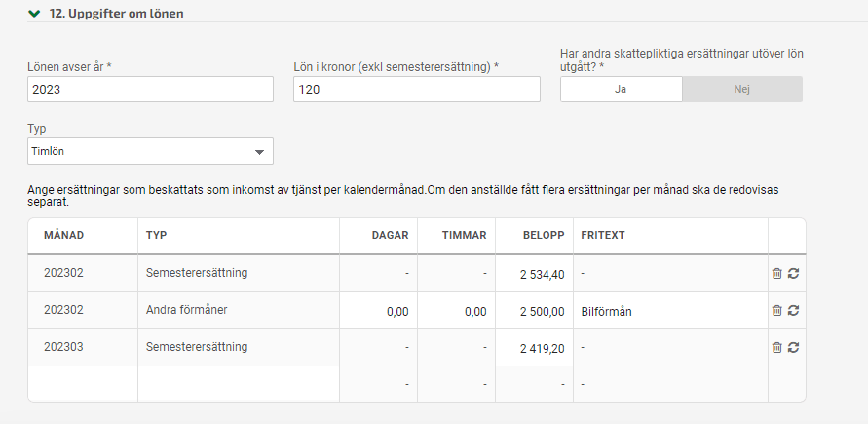The height and width of the screenshot is (424, 868).
Task: Click the Typ dropdown arrow
Action: (x=259, y=152)
